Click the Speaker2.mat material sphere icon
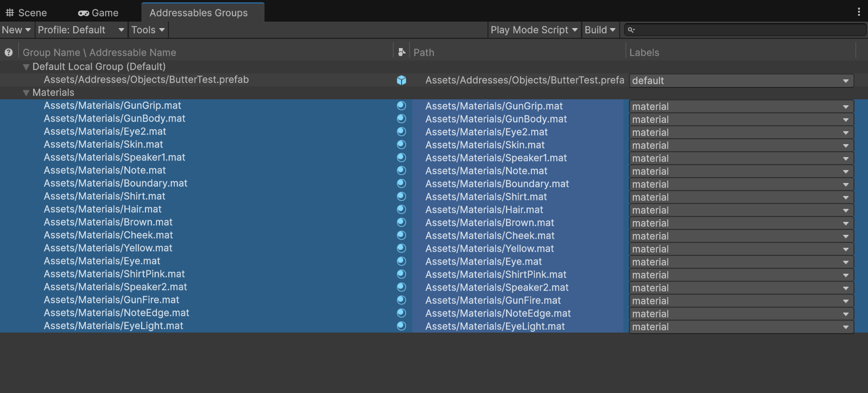 tap(401, 287)
